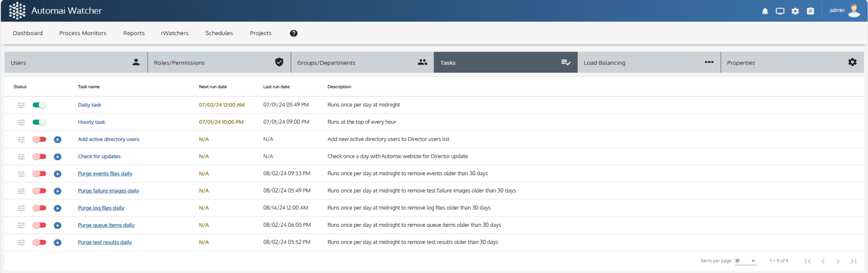The image size is (868, 273).
Task: Enable Purge queue items daily toggle
Action: pos(40,225)
